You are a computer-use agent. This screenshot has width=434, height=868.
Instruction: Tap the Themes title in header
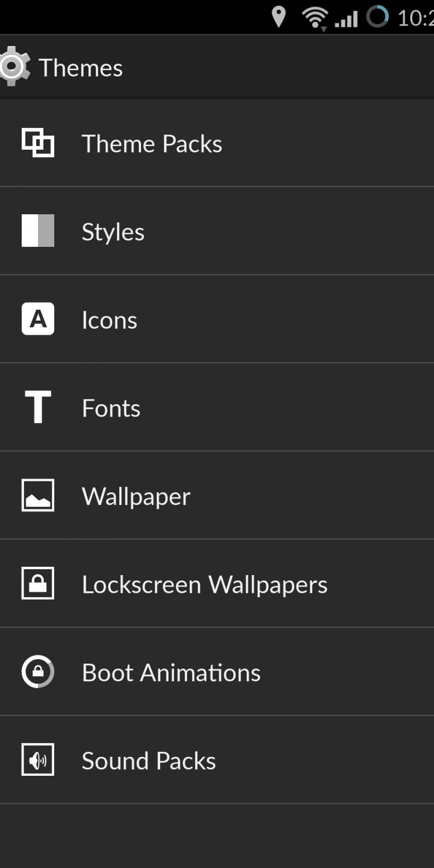click(x=81, y=68)
